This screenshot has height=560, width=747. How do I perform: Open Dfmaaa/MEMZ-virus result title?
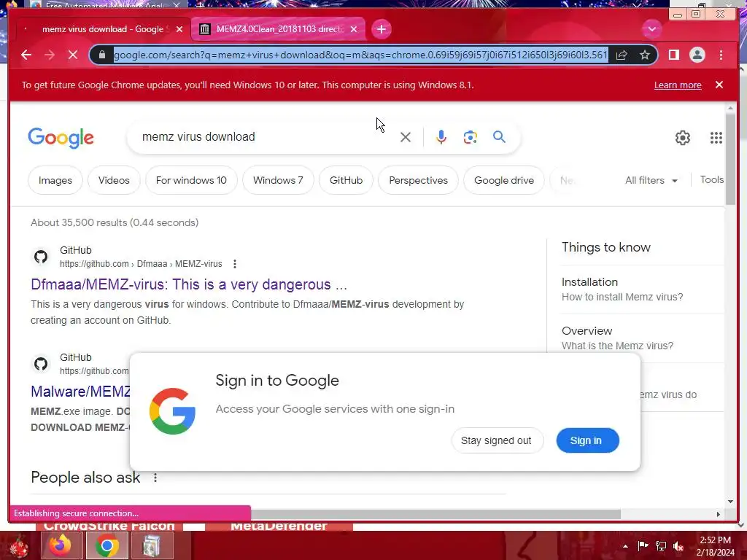click(x=189, y=284)
